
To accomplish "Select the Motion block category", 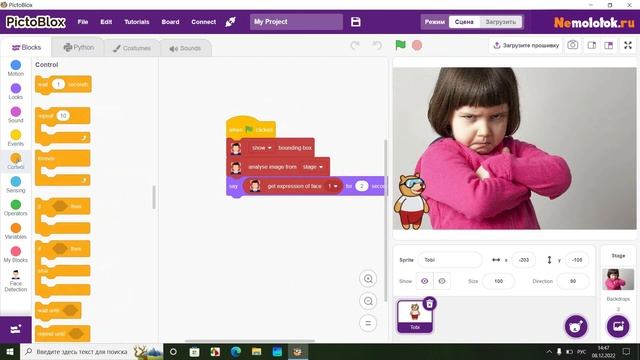I will [x=16, y=68].
